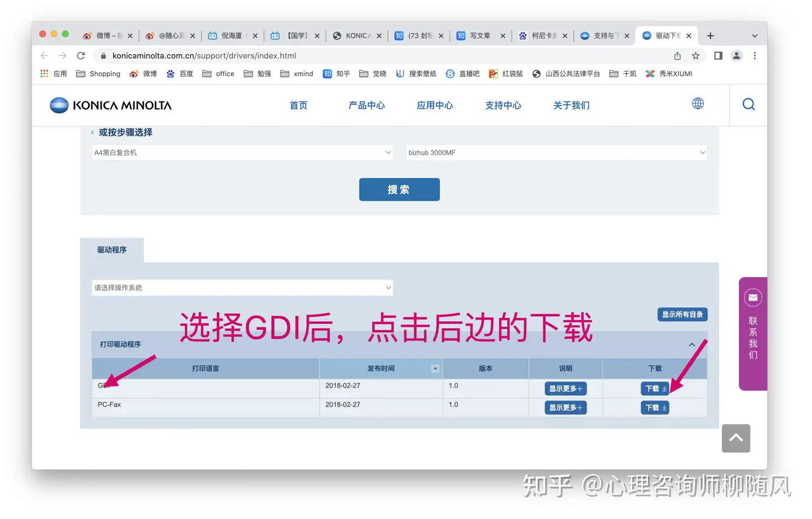812x519 pixels.
Task: Open the 直播吧 bookmark
Action: tap(462, 74)
